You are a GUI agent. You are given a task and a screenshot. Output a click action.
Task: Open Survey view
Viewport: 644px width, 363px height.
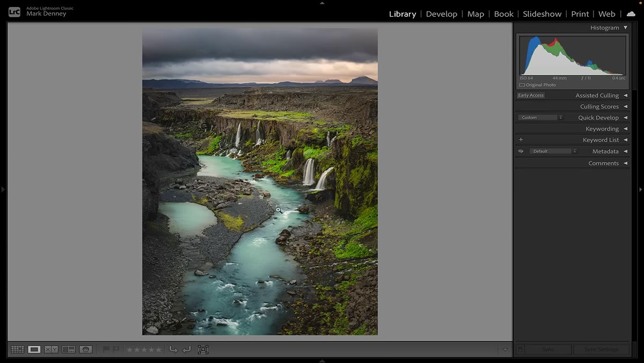click(68, 350)
